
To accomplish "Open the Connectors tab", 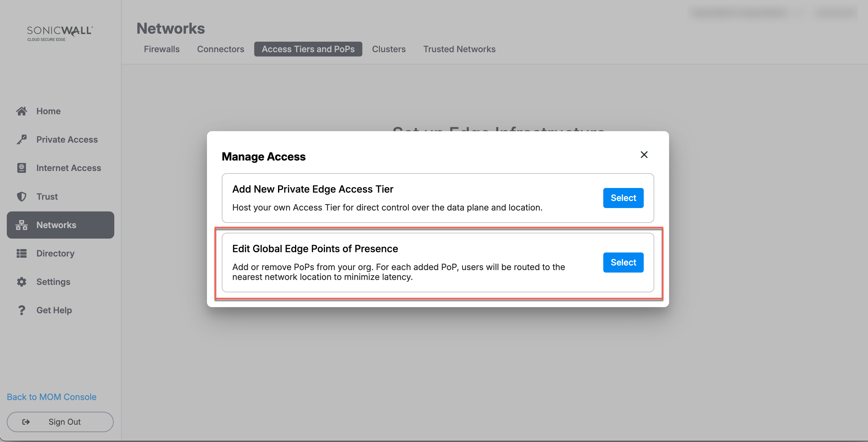I will click(220, 49).
